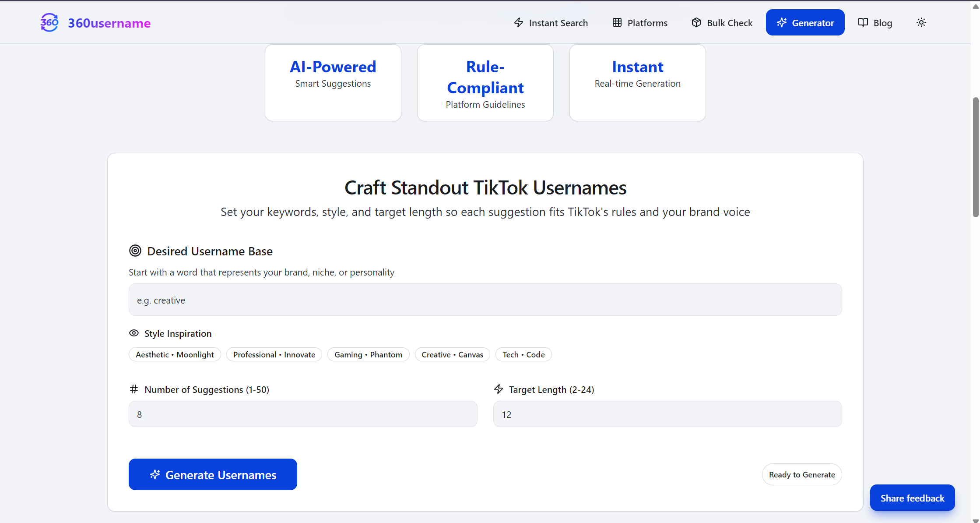980x523 pixels.
Task: Go to the Platforms menu item
Action: tap(647, 23)
